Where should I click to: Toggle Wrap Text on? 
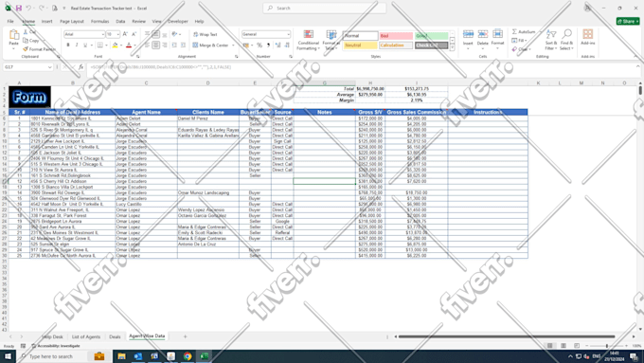pos(205,34)
